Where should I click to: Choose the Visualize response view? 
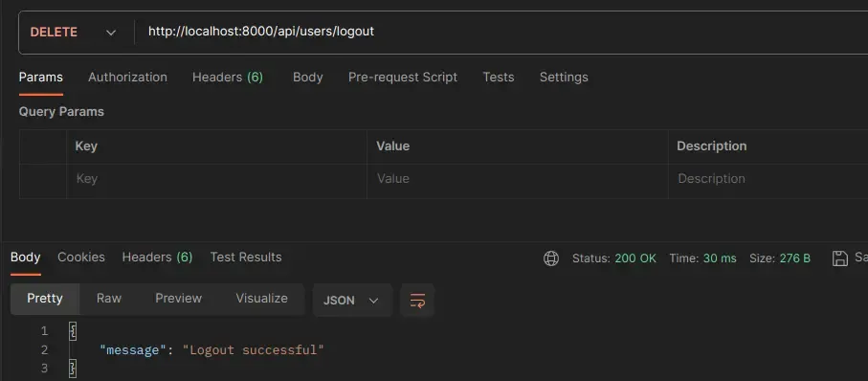261,299
